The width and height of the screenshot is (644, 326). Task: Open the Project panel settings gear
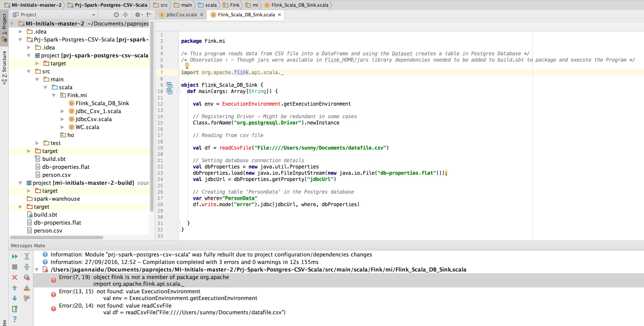pyautogui.click(x=138, y=15)
